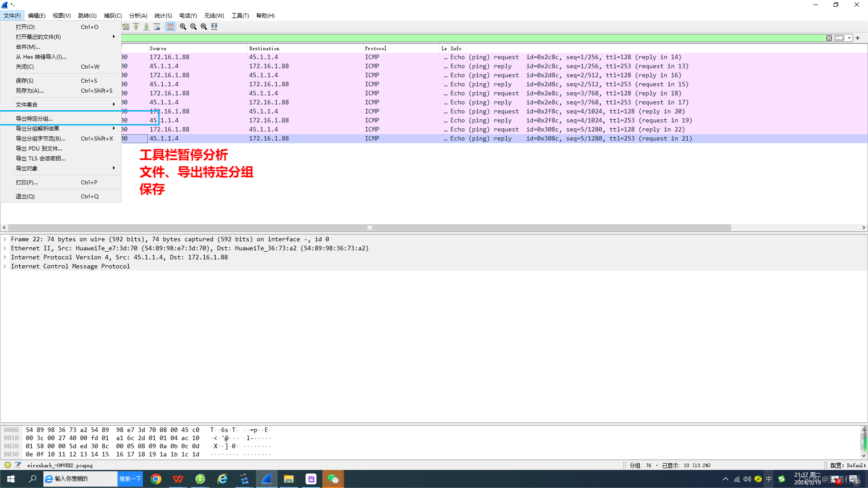Zoom out packet text
Screen dimensions: 868x488
tap(193, 27)
